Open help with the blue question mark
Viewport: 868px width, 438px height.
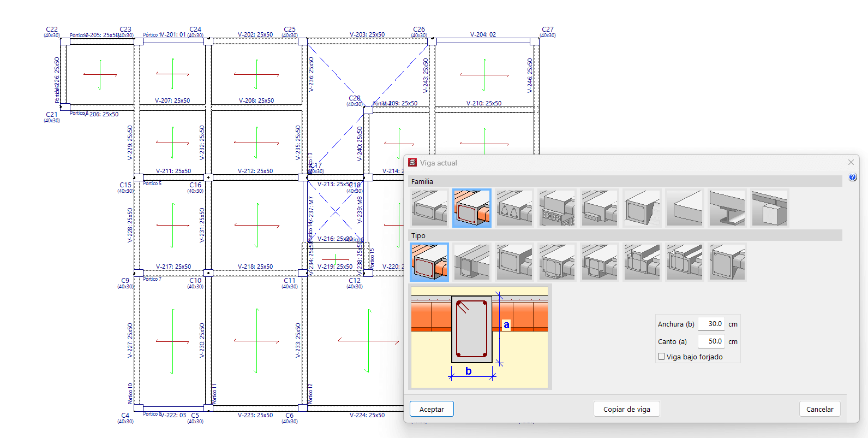tap(853, 177)
